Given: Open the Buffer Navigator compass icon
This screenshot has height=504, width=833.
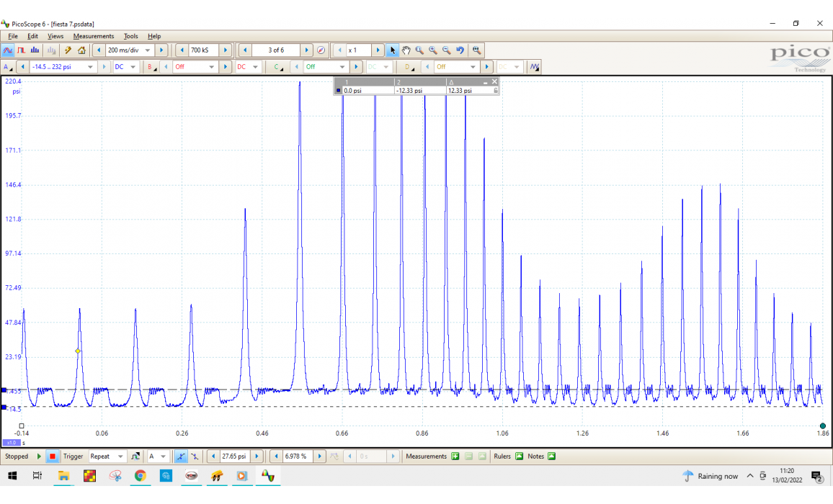Looking at the screenshot, I should [x=321, y=50].
